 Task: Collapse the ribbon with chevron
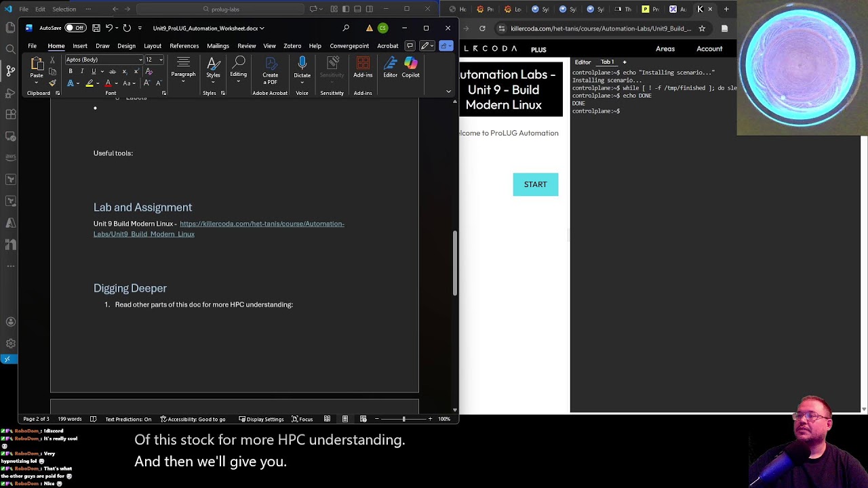pyautogui.click(x=448, y=91)
